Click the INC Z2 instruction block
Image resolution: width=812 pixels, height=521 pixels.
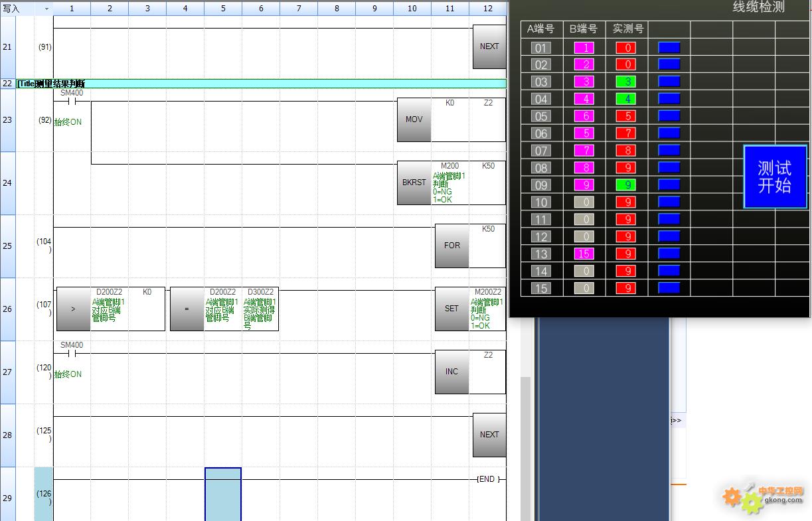451,372
